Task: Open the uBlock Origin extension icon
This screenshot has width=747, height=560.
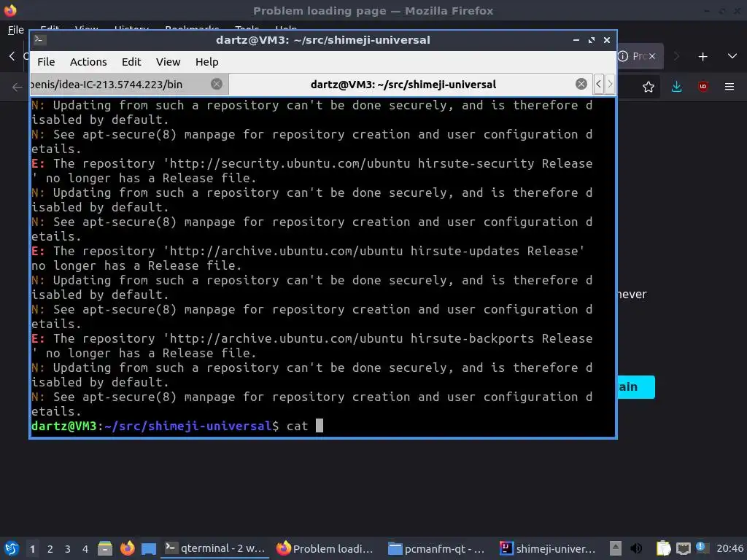Action: point(703,87)
